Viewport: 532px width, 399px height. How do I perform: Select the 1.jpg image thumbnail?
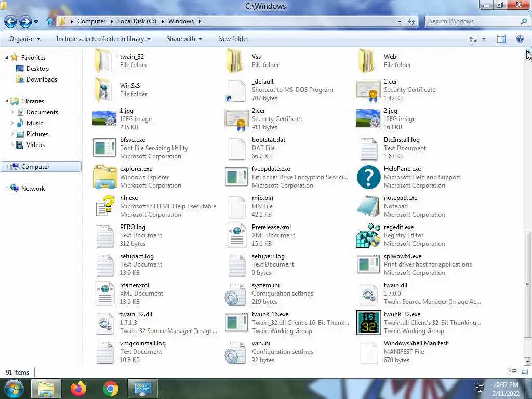104,118
